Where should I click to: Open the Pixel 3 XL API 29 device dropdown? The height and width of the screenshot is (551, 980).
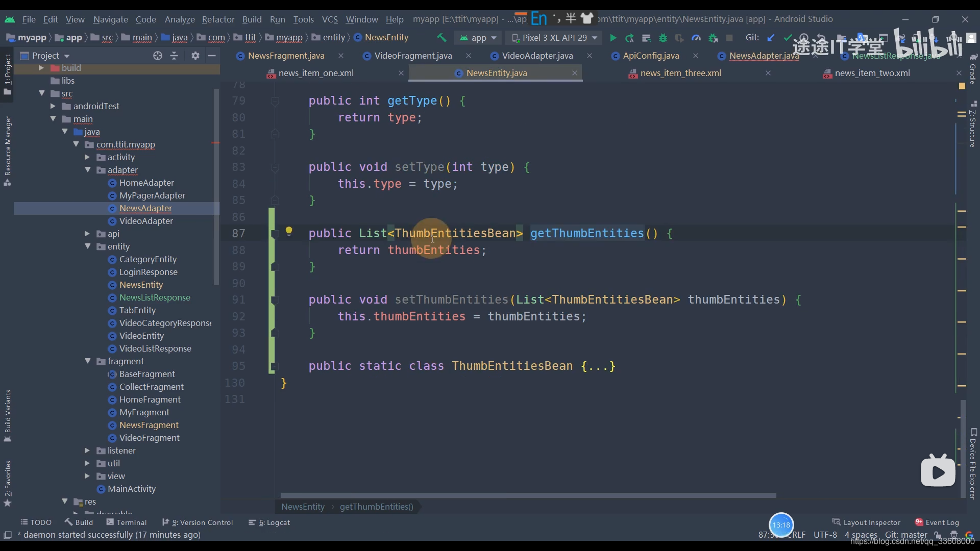click(554, 38)
